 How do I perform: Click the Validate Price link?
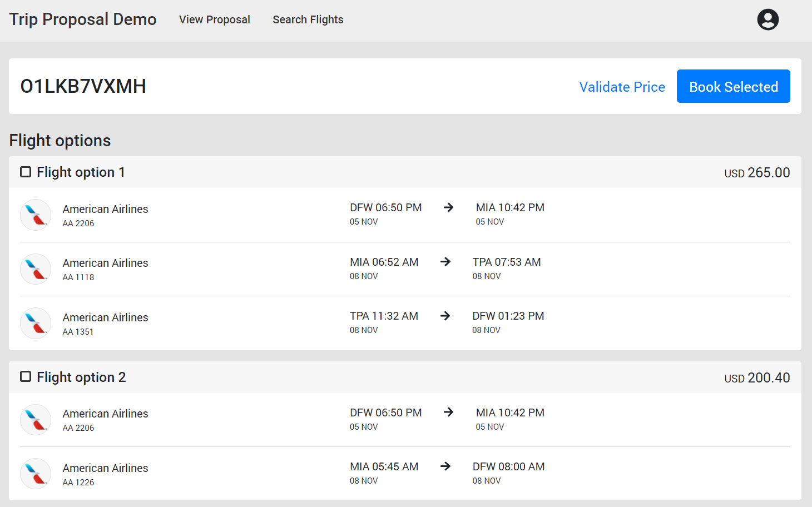[x=622, y=87]
